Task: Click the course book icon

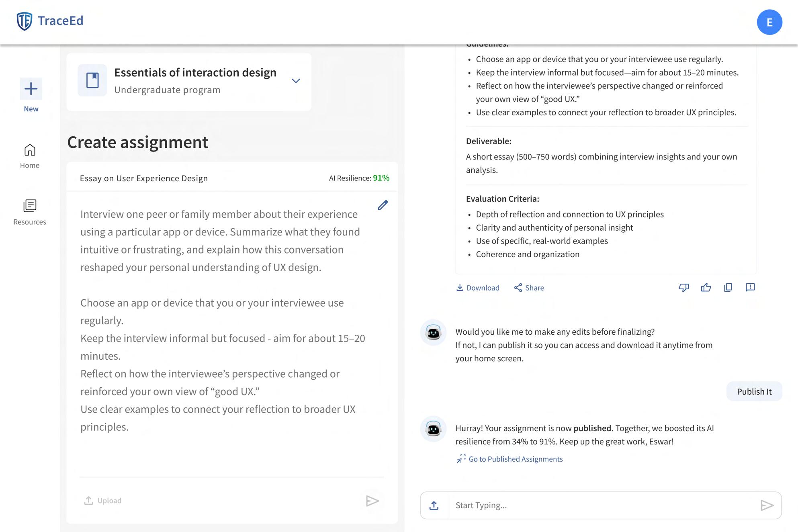Action: click(x=92, y=80)
